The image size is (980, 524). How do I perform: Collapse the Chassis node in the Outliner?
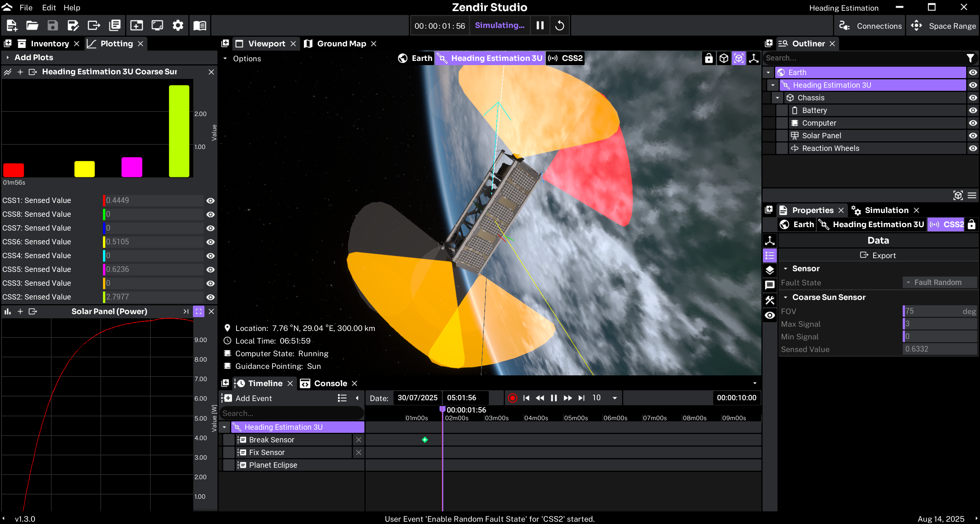[777, 97]
